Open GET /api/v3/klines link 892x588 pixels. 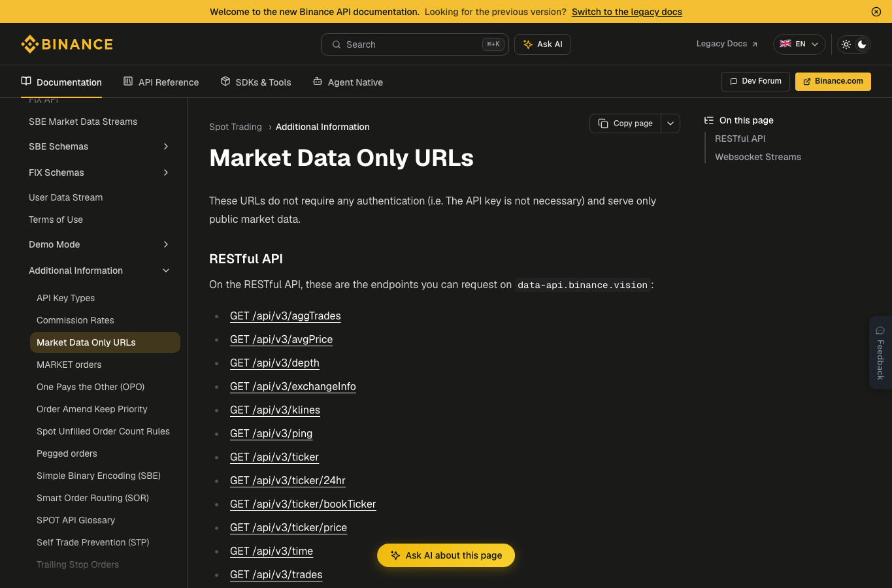click(x=274, y=410)
